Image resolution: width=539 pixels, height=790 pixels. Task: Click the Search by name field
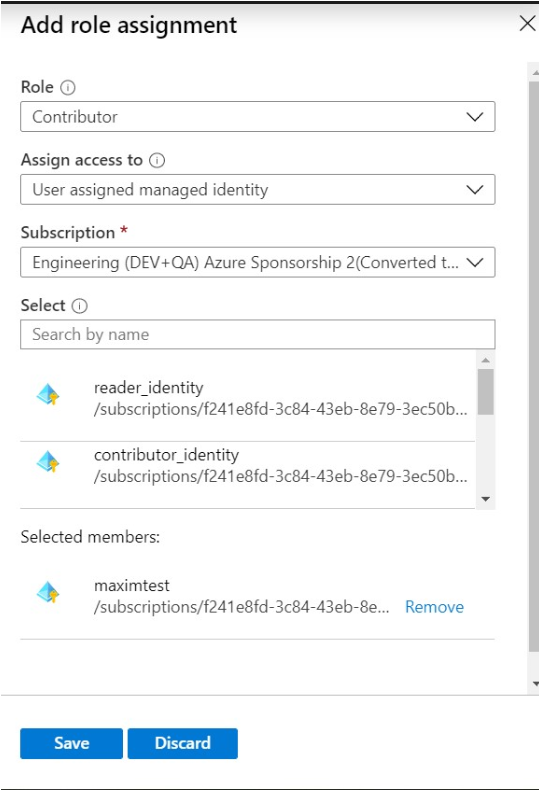point(257,335)
